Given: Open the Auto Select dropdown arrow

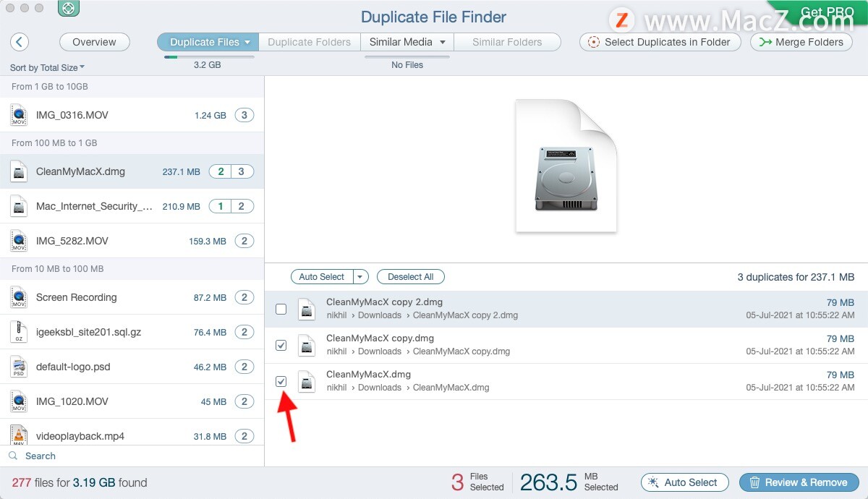Looking at the screenshot, I should point(361,277).
